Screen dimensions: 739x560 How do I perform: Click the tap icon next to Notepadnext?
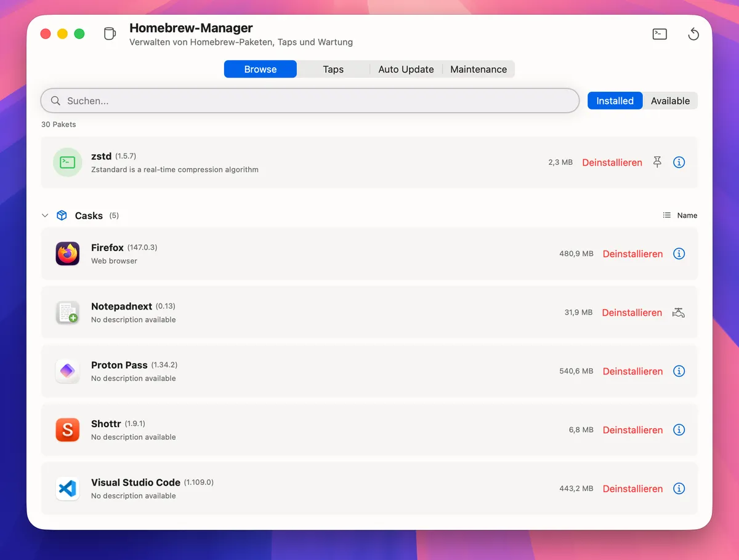(678, 313)
